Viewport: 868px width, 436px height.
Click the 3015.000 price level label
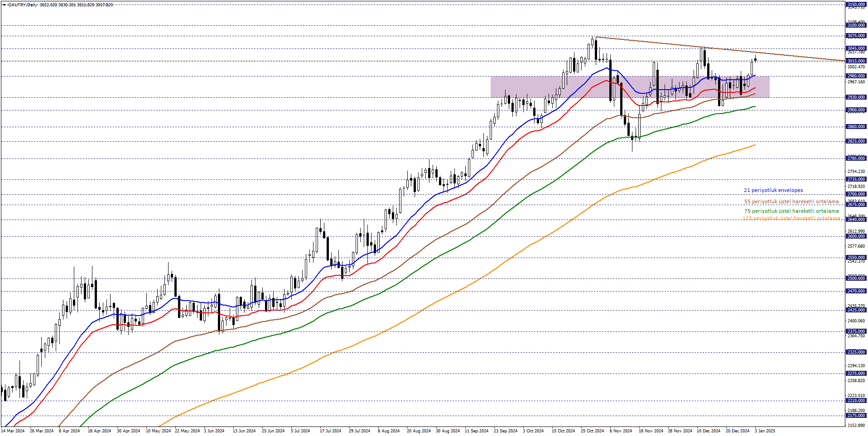pyautogui.click(x=856, y=61)
